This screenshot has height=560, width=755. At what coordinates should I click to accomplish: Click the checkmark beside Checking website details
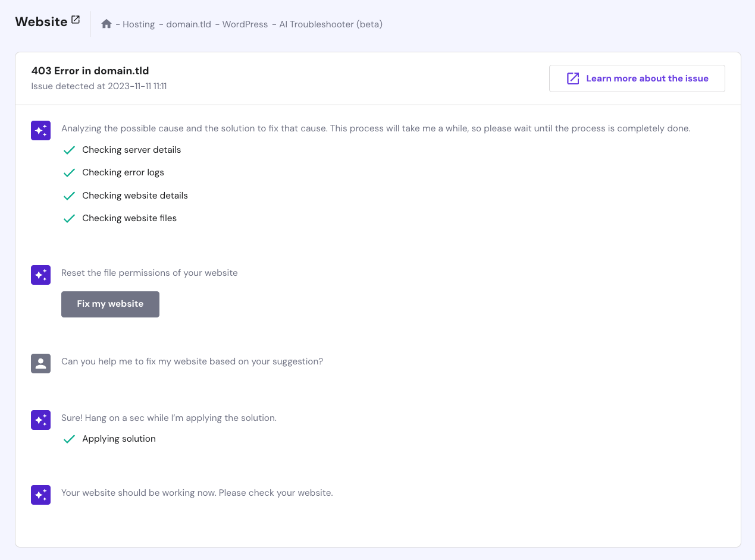click(x=69, y=196)
